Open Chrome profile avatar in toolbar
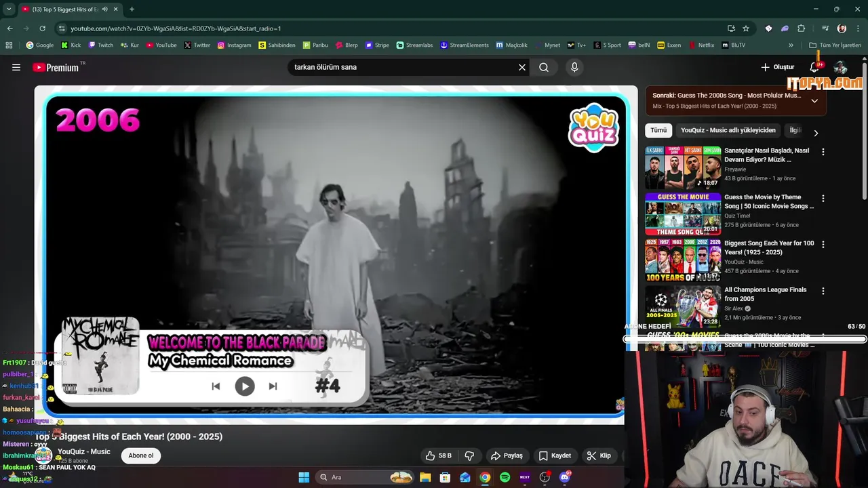This screenshot has height=488, width=868. click(x=842, y=28)
